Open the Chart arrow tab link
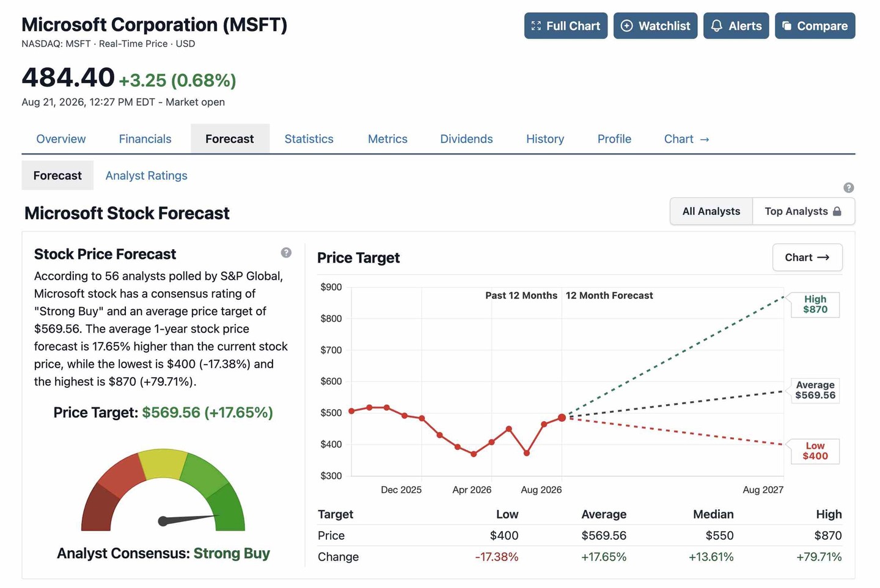 pos(687,139)
